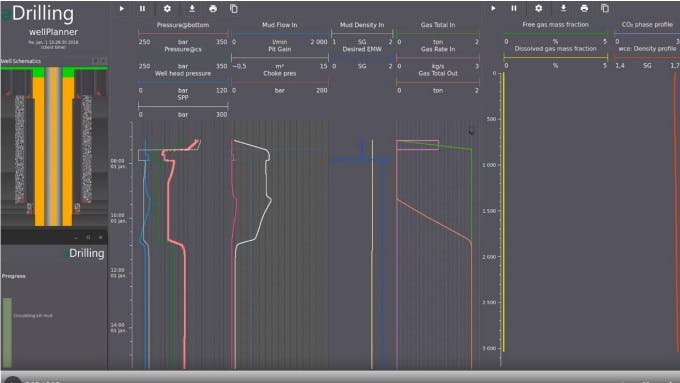The image size is (680, 383).
Task: Click the 500 depth axis label
Action: tap(491, 119)
